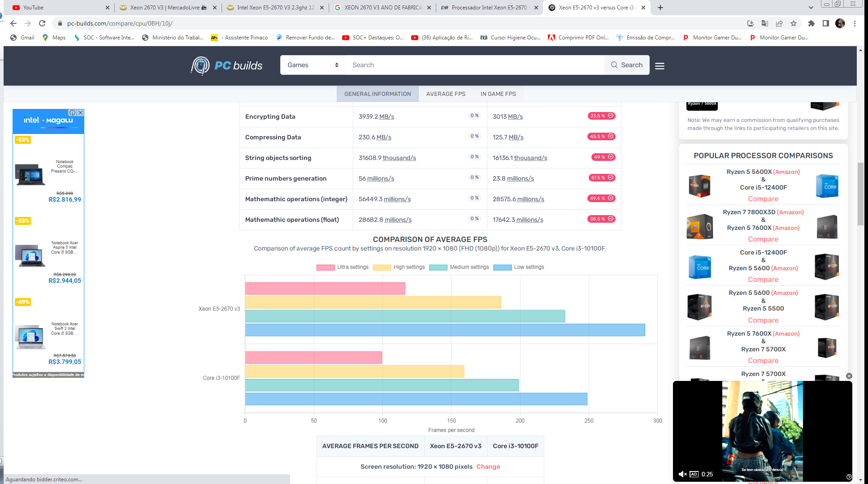This screenshot has height=484, width=868.
Task: Expand the 23.5 % Encrypting Data indicator
Action: tap(601, 116)
